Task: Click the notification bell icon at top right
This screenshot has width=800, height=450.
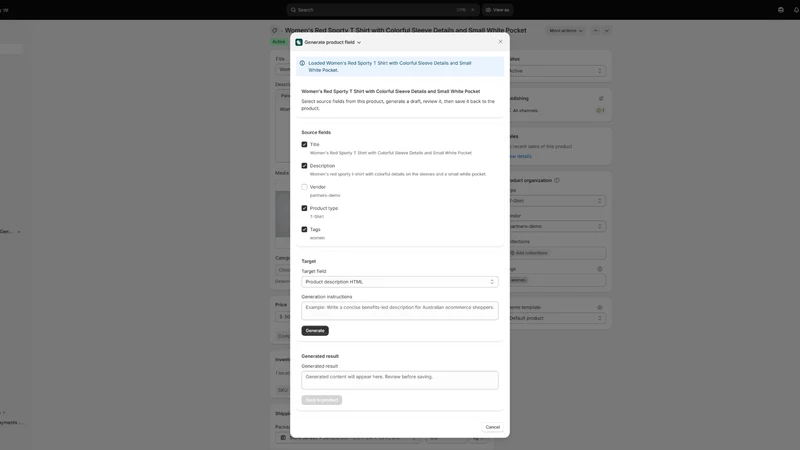Action: [796, 10]
